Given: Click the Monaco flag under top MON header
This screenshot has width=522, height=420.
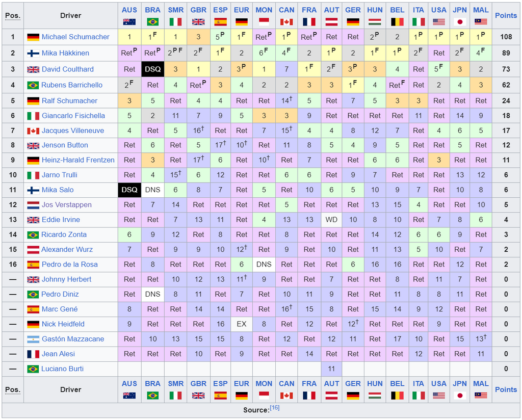Looking at the screenshot, I should coord(264,22).
